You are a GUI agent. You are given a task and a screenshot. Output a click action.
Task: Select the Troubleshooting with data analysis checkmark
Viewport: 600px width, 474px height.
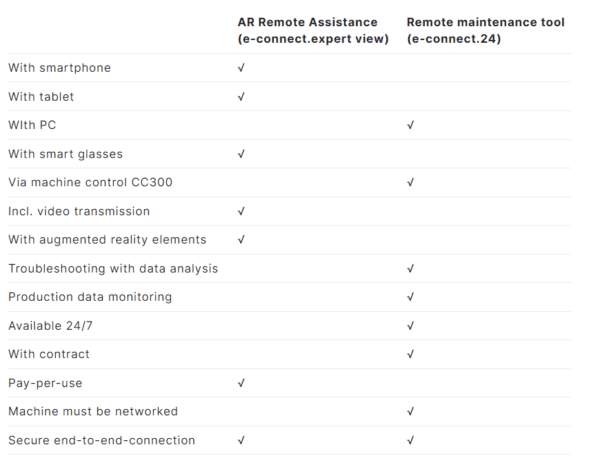410,269
